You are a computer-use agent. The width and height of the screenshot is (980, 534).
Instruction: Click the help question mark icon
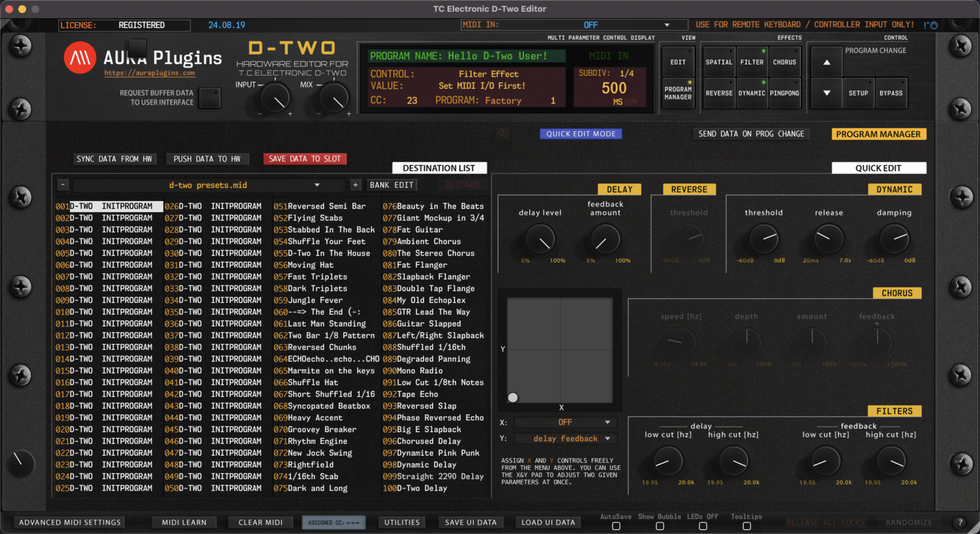point(960,522)
